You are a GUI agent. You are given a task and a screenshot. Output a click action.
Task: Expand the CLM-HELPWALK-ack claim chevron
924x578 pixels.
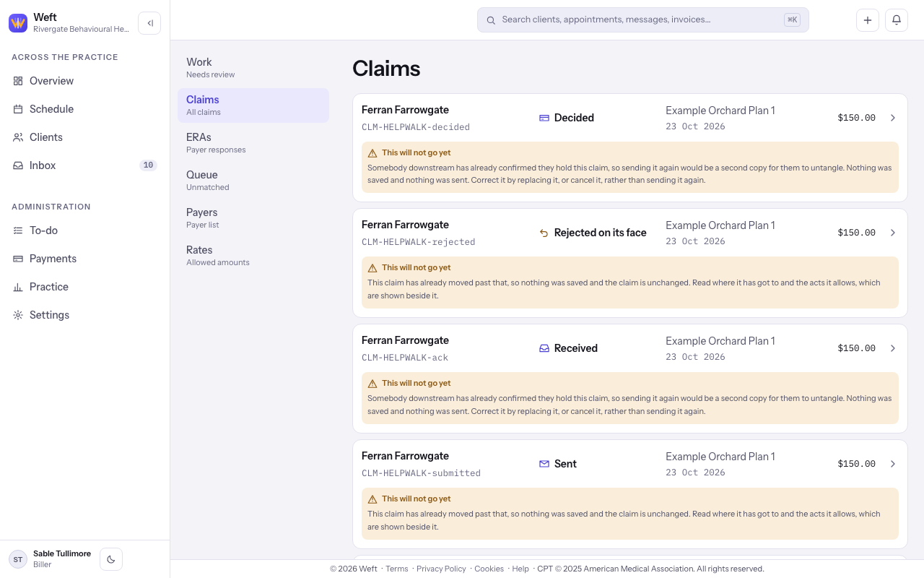tap(893, 348)
